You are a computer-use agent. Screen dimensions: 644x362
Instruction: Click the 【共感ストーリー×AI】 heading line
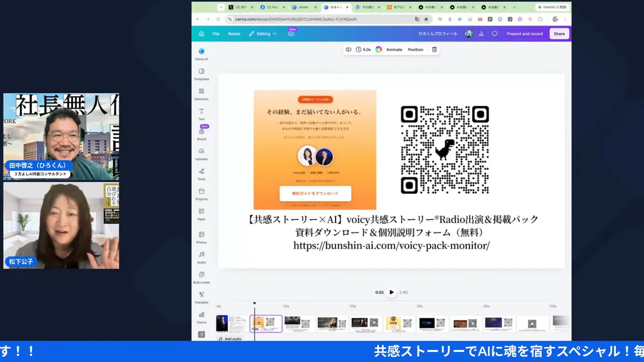(x=392, y=219)
